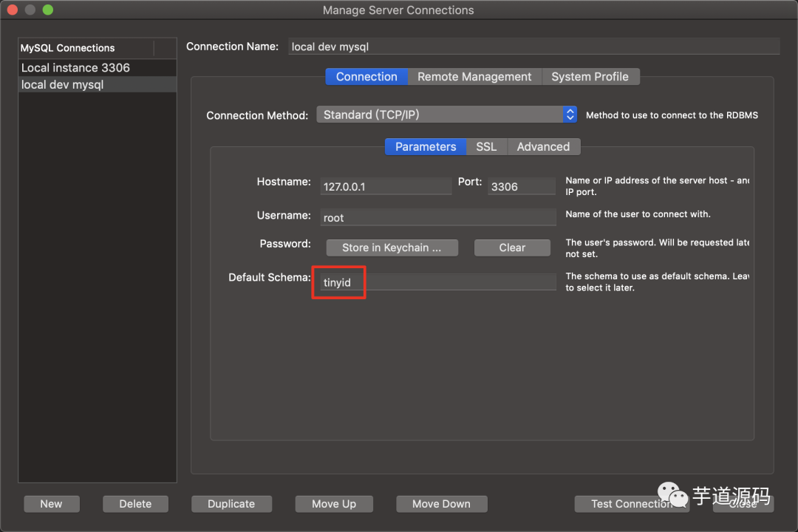Open the System Profile tab

(x=590, y=77)
